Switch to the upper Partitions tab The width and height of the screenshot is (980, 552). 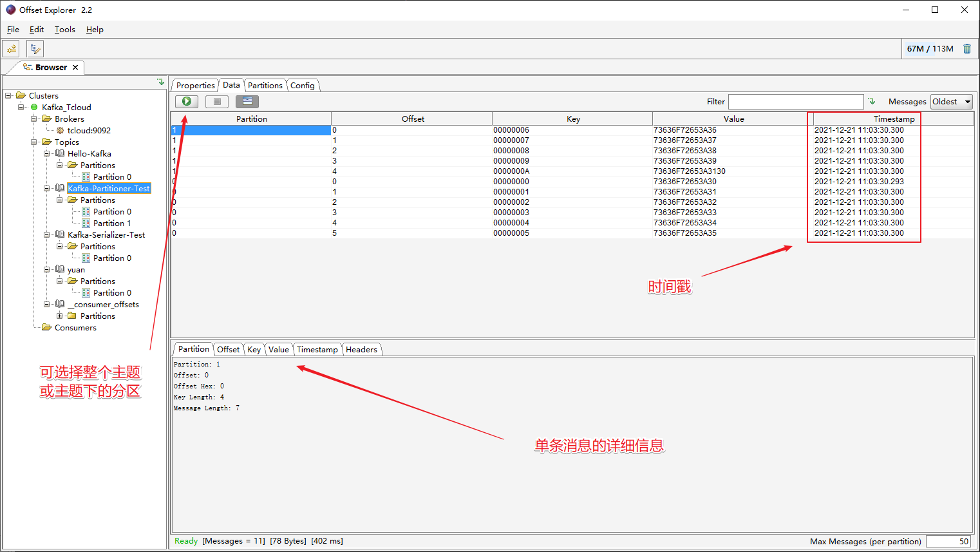265,85
